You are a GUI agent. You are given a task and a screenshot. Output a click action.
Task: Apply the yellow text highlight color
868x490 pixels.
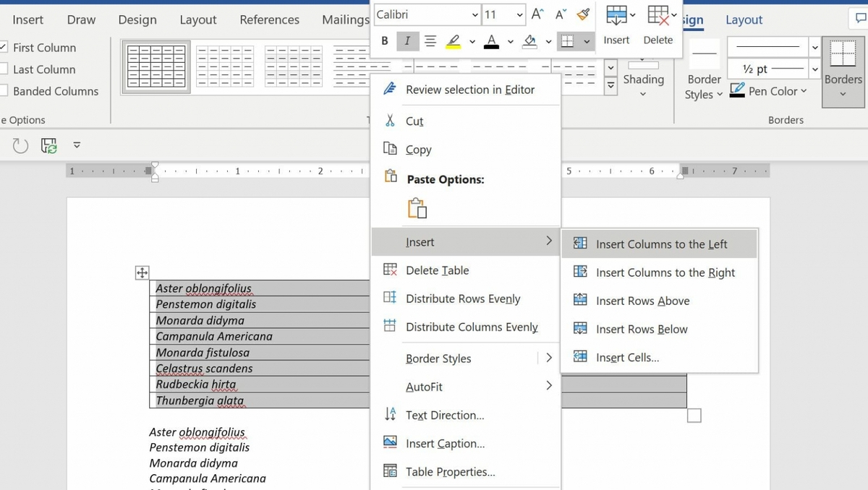pyautogui.click(x=452, y=41)
